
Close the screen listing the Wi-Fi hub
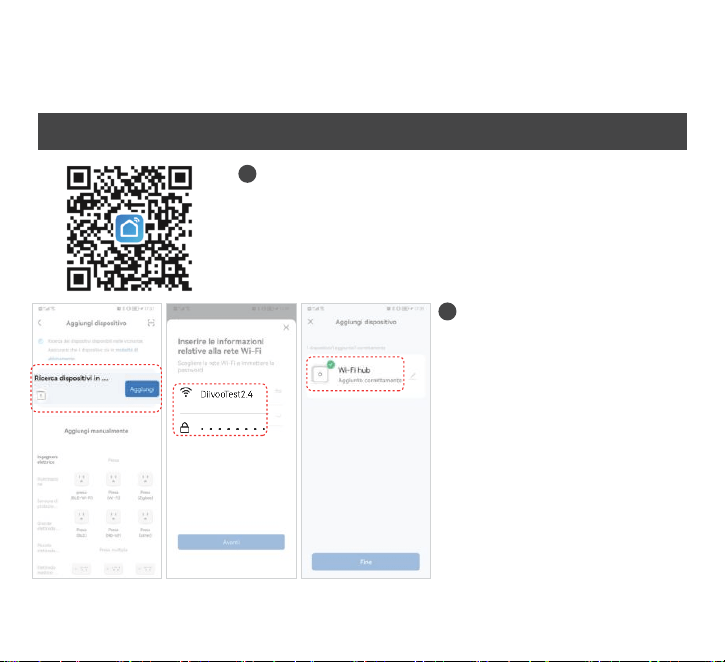coord(311,322)
